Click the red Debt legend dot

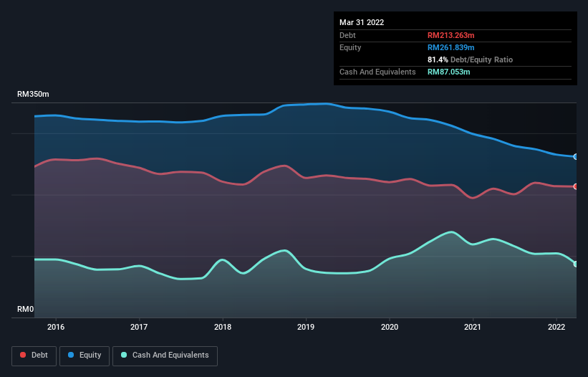coord(23,355)
